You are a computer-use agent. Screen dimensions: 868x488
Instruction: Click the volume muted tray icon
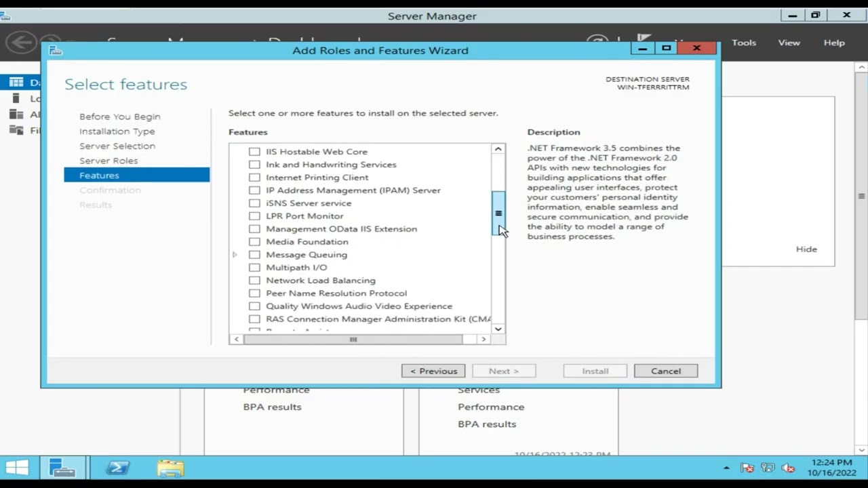pyautogui.click(x=788, y=468)
